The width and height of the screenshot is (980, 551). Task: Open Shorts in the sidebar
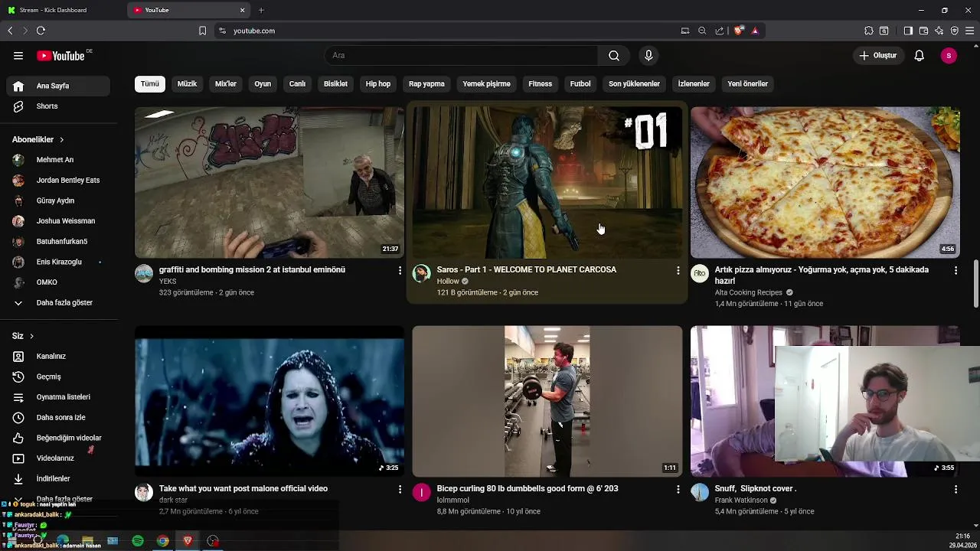58,106
